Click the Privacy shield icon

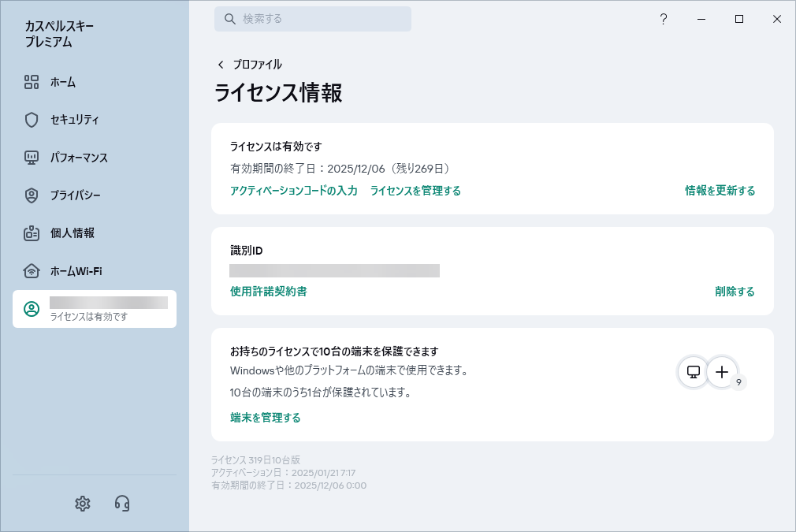click(32, 195)
